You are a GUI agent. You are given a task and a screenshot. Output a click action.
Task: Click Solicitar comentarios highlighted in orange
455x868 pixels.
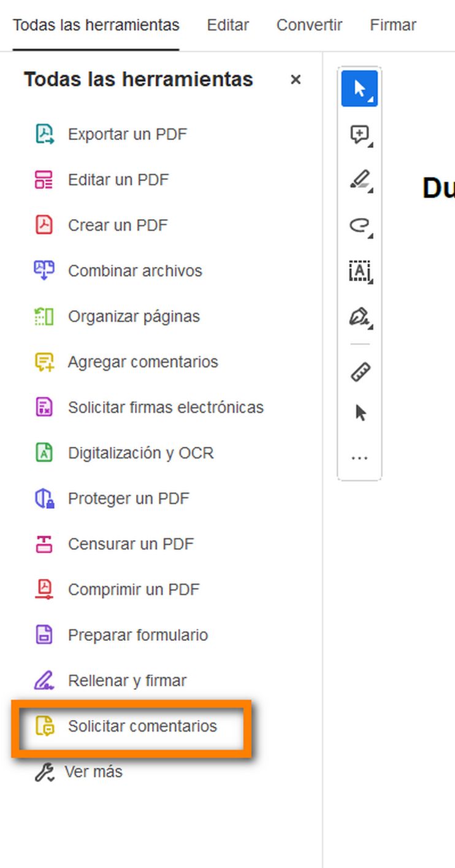click(142, 726)
